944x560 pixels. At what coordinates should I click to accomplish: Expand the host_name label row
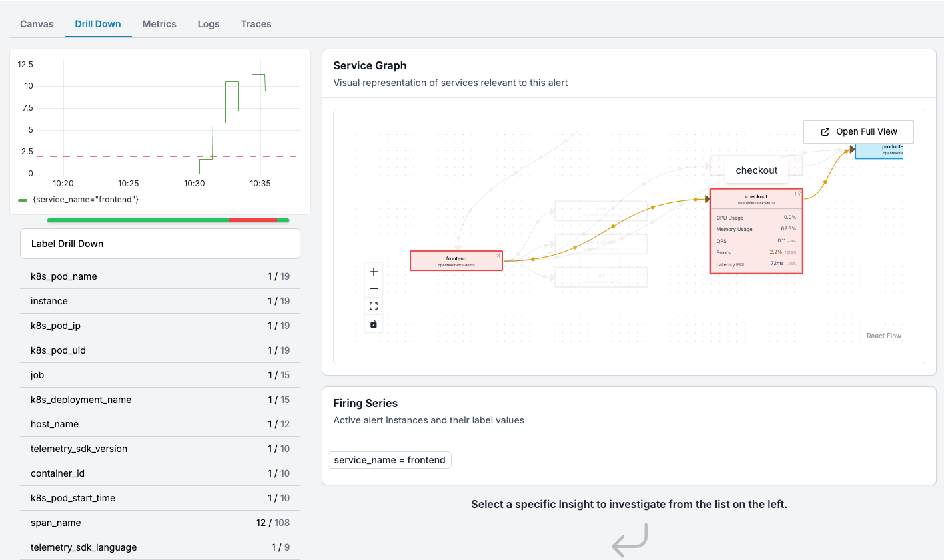160,424
